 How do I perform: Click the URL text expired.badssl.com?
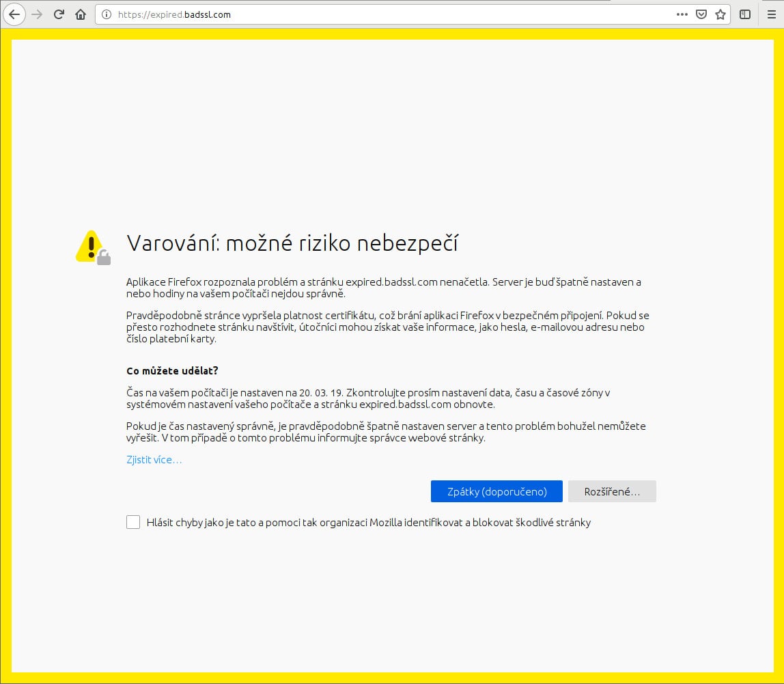coord(174,14)
